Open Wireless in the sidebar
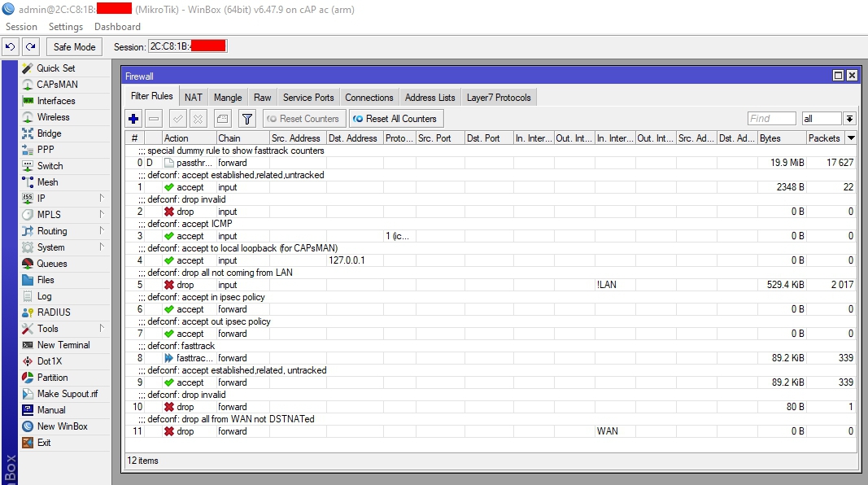This screenshot has width=868, height=485. 53,117
